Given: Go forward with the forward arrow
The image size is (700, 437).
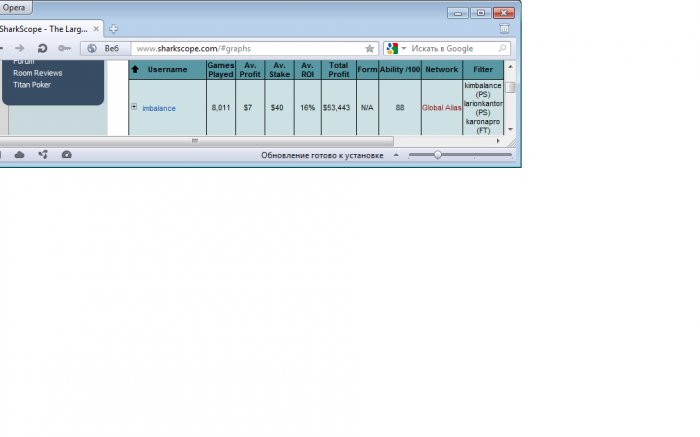Looking at the screenshot, I should click(x=20, y=48).
